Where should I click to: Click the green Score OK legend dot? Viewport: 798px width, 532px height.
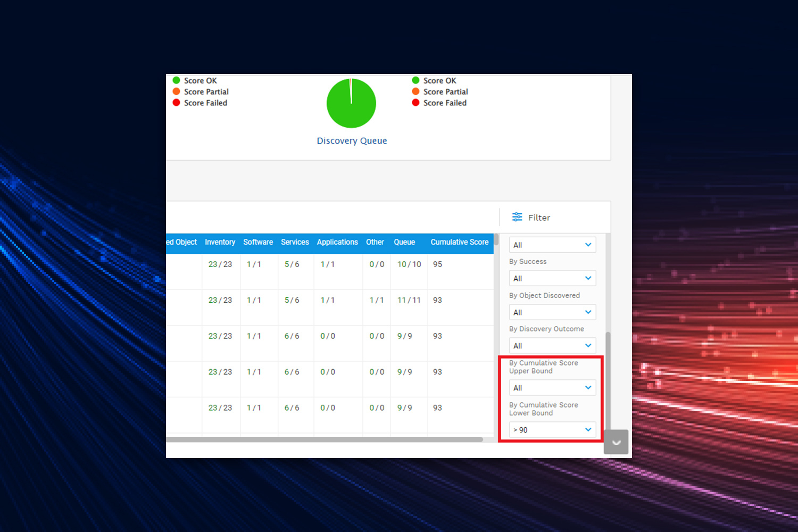tap(176, 80)
